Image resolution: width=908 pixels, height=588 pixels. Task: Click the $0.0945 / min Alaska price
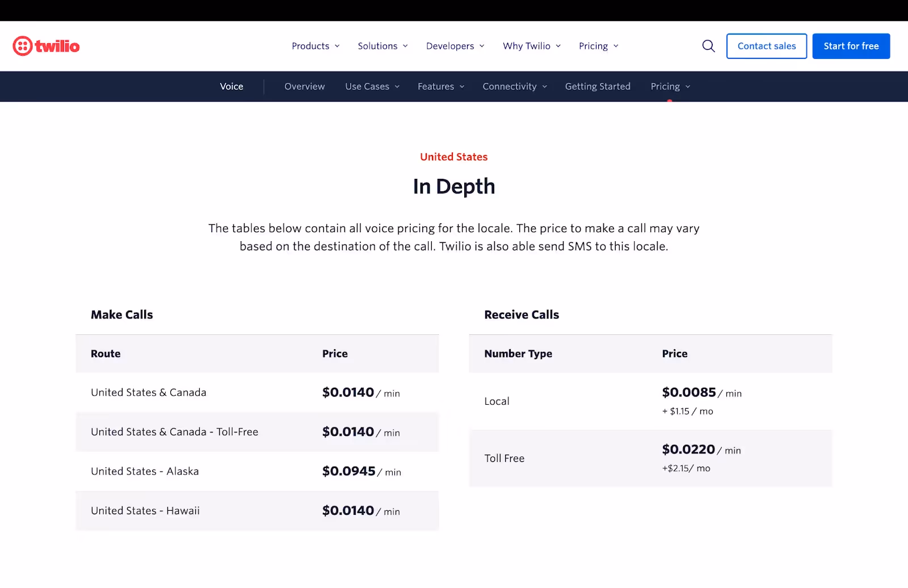pos(361,471)
